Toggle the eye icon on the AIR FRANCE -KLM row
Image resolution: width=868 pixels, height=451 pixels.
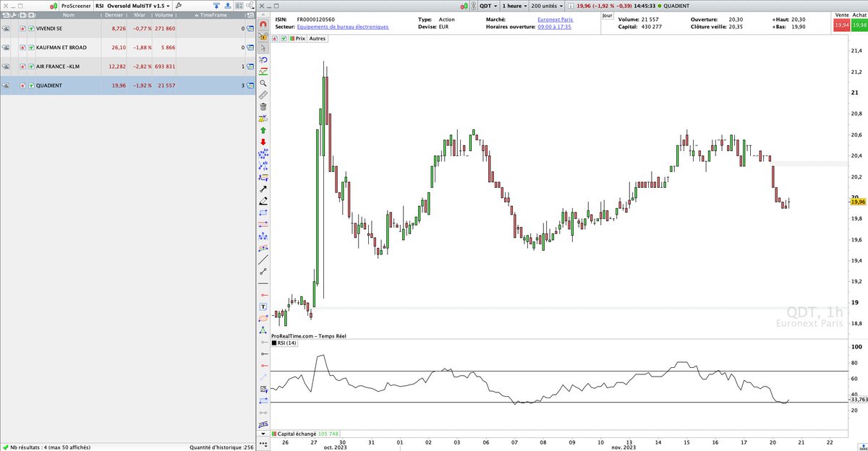tap(7, 66)
